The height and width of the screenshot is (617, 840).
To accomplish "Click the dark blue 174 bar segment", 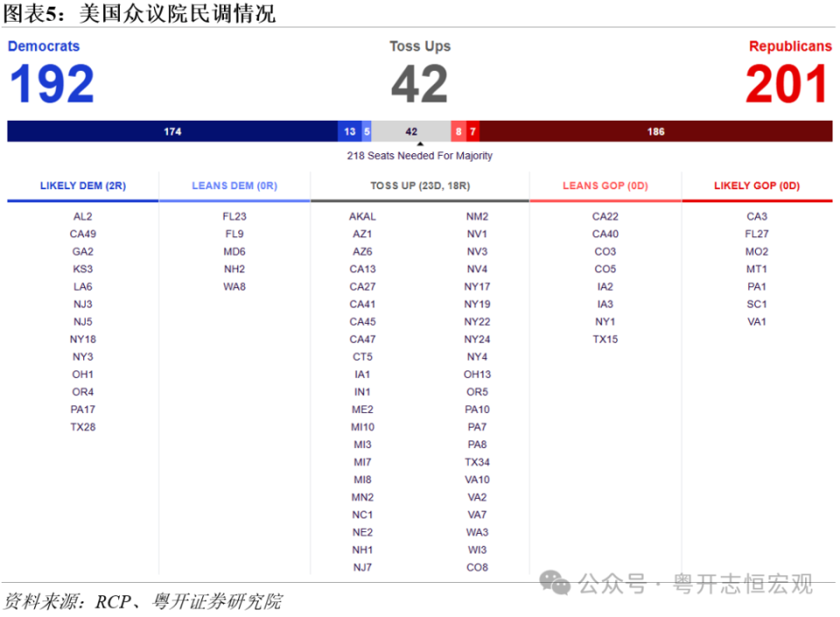I will click(172, 130).
